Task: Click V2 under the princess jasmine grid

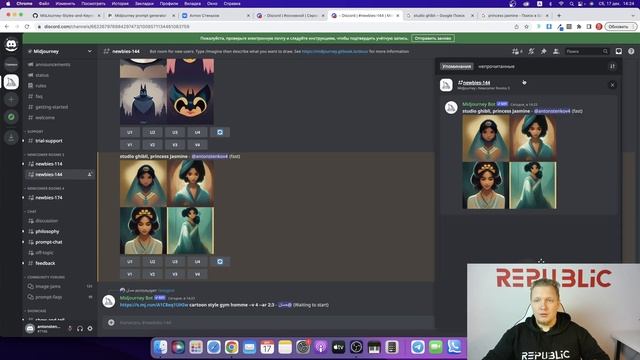Action: click(x=152, y=274)
